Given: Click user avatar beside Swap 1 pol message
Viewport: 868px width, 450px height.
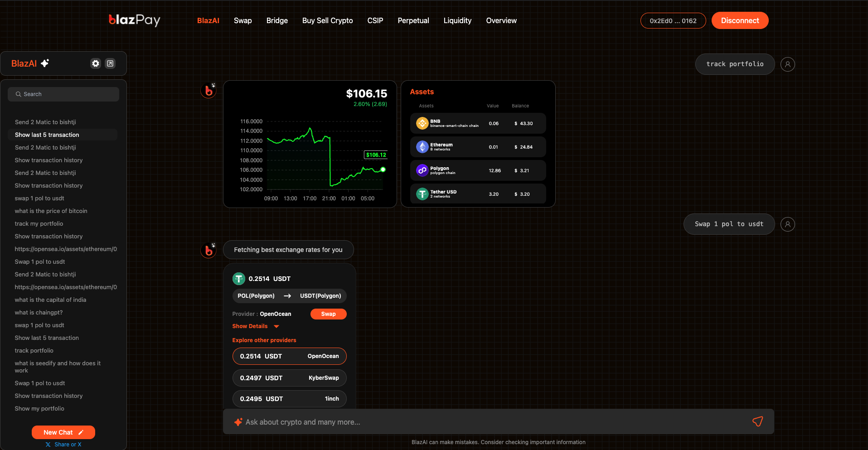Looking at the screenshot, I should [x=788, y=224].
